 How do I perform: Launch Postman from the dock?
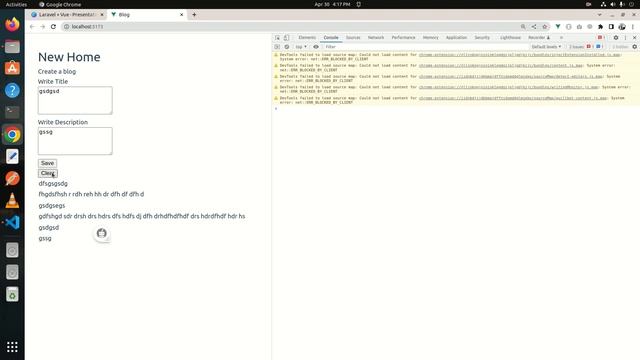[x=12, y=178]
